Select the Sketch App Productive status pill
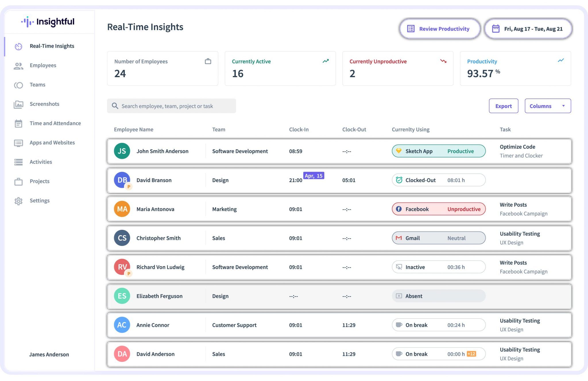 (x=438, y=151)
